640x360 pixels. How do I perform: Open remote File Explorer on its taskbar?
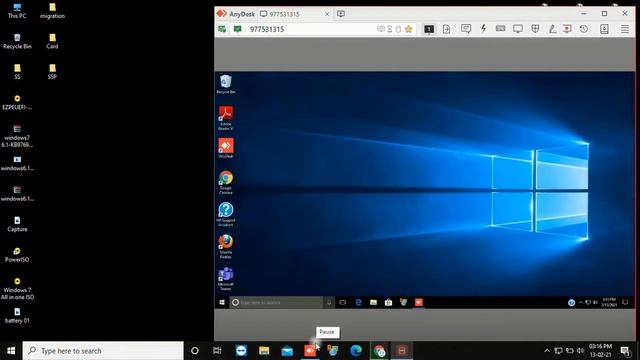coord(373,302)
